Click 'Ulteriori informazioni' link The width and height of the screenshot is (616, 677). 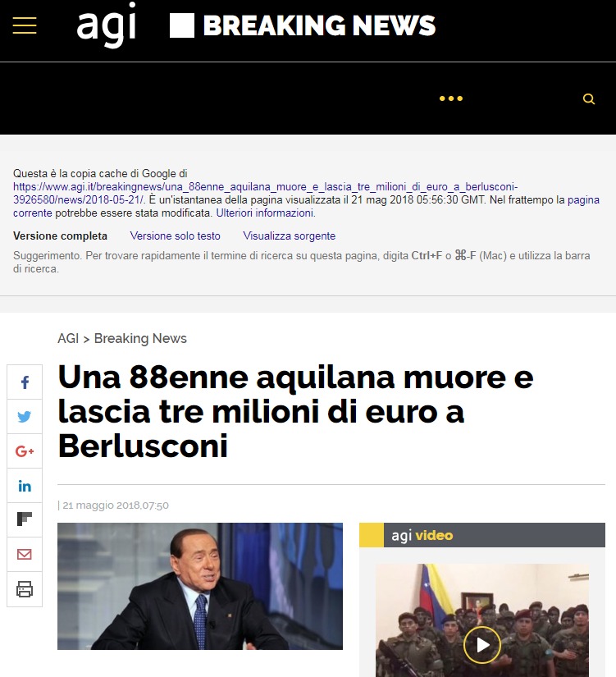pyautogui.click(x=265, y=213)
